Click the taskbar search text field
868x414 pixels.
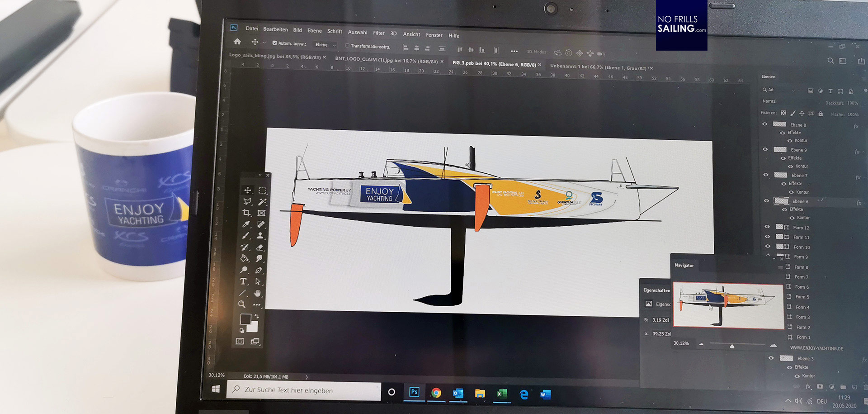pyautogui.click(x=303, y=390)
